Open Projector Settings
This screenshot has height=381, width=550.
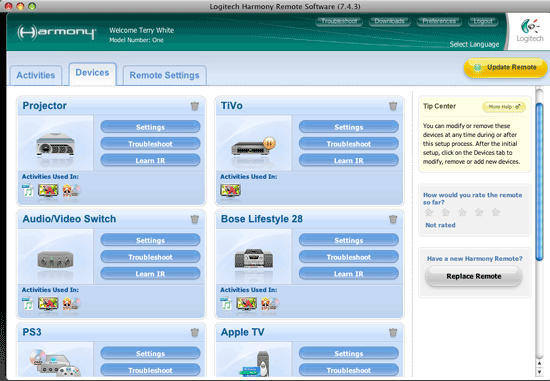tap(150, 127)
